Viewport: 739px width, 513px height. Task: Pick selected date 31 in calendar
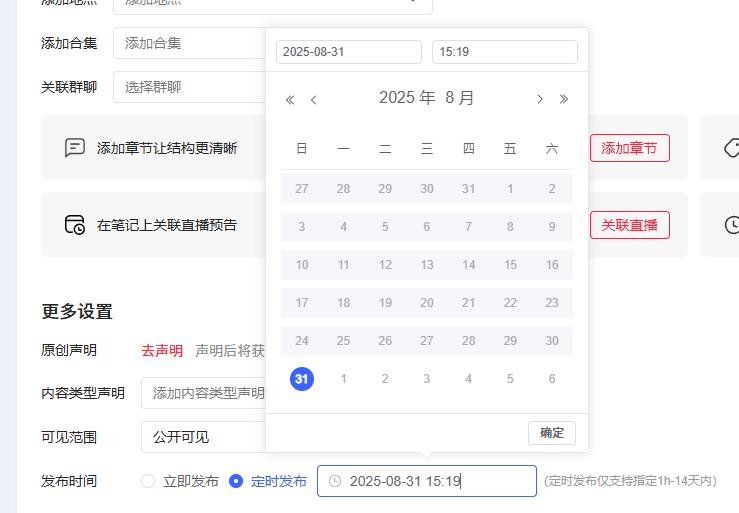(302, 379)
